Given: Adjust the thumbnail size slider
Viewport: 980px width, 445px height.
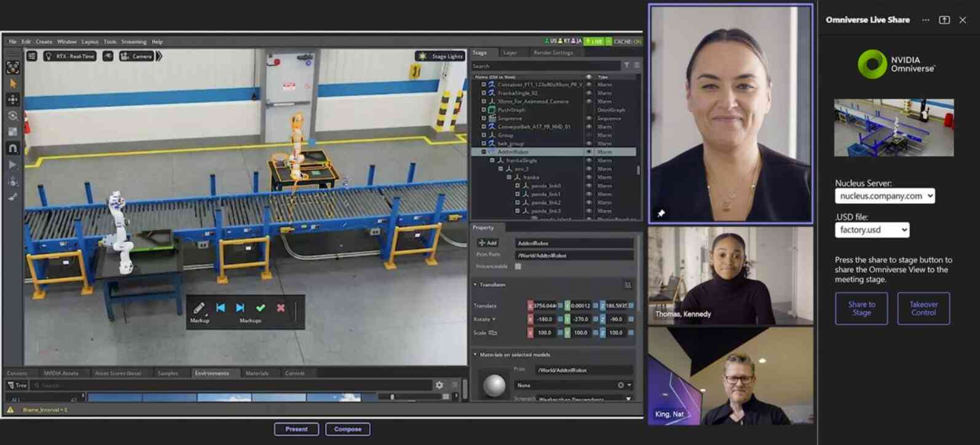Looking at the screenshot, I should click(392, 397).
